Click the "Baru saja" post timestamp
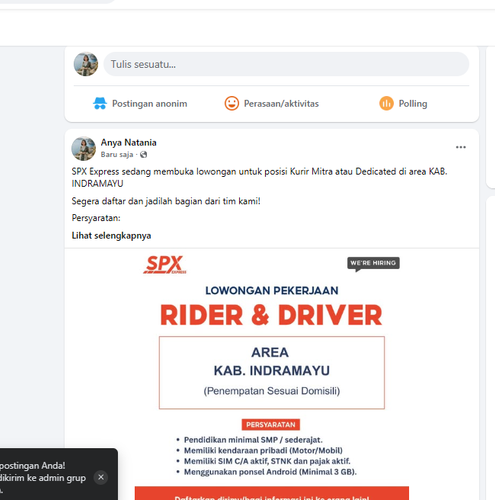 click(117, 155)
